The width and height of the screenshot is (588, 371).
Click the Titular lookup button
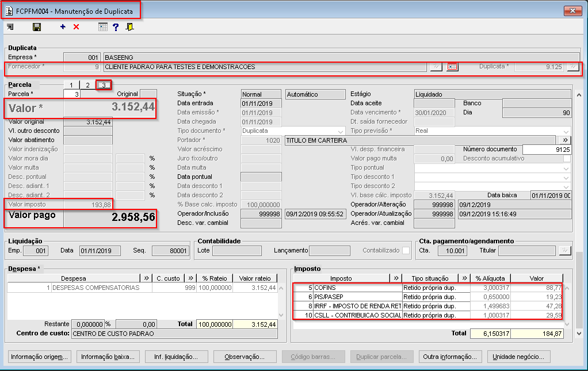565,250
